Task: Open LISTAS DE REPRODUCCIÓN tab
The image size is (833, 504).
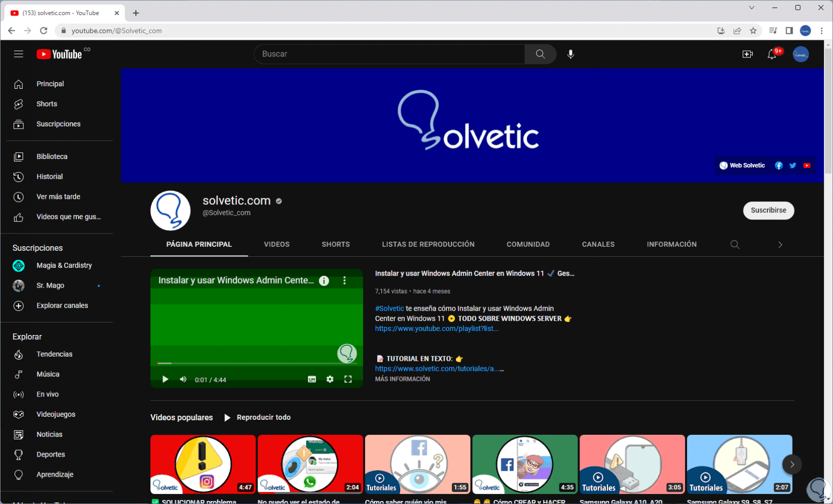Action: pos(428,245)
